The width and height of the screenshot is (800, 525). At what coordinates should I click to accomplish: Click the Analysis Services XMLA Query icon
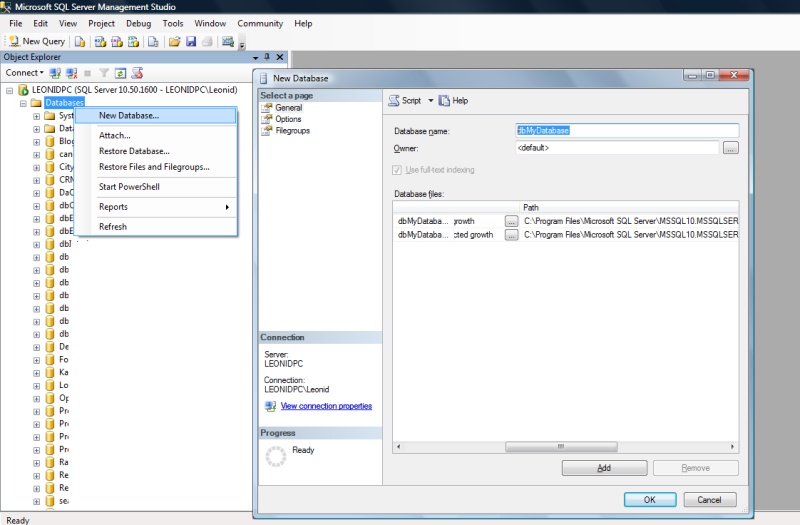[x=134, y=41]
